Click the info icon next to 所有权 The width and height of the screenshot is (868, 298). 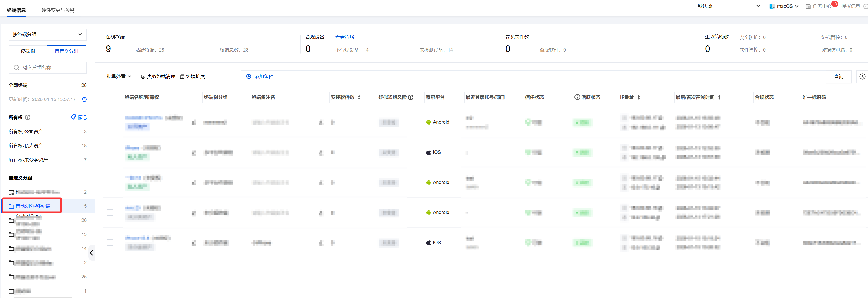point(28,117)
